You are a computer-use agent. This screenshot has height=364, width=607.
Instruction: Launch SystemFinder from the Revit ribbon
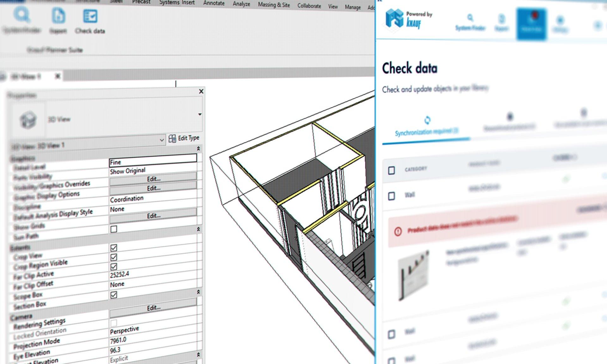22,15
